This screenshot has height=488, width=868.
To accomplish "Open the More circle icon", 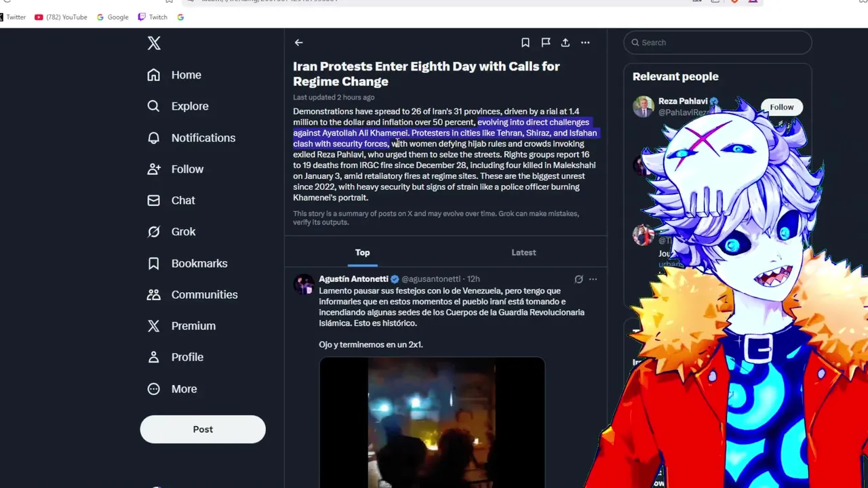I will [x=154, y=389].
